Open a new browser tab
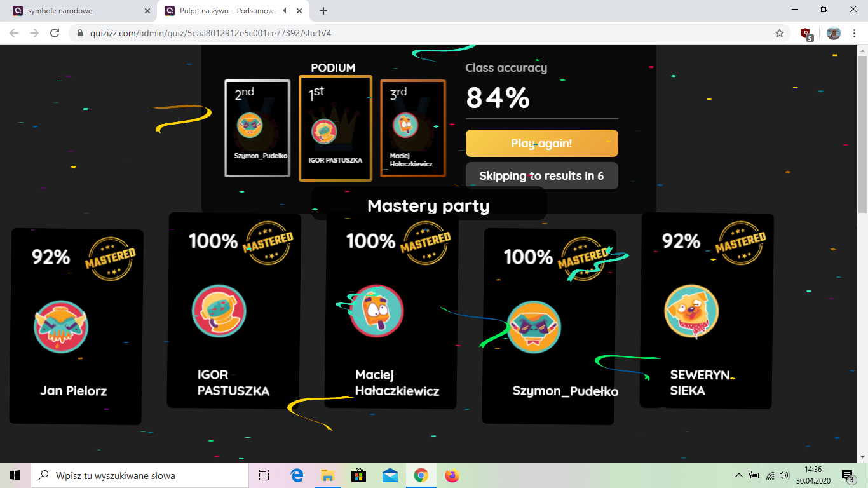Viewport: 868px width, 488px height. click(323, 11)
